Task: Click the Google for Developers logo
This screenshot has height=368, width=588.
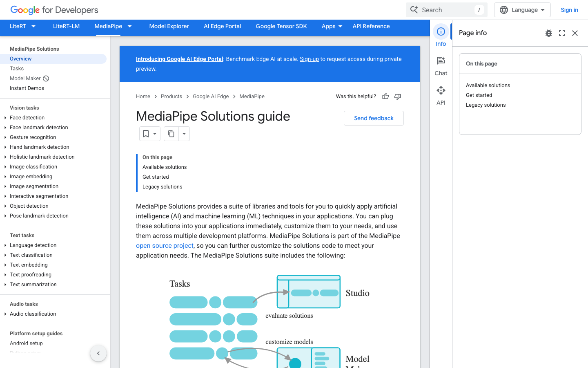Action: pyautogui.click(x=54, y=10)
